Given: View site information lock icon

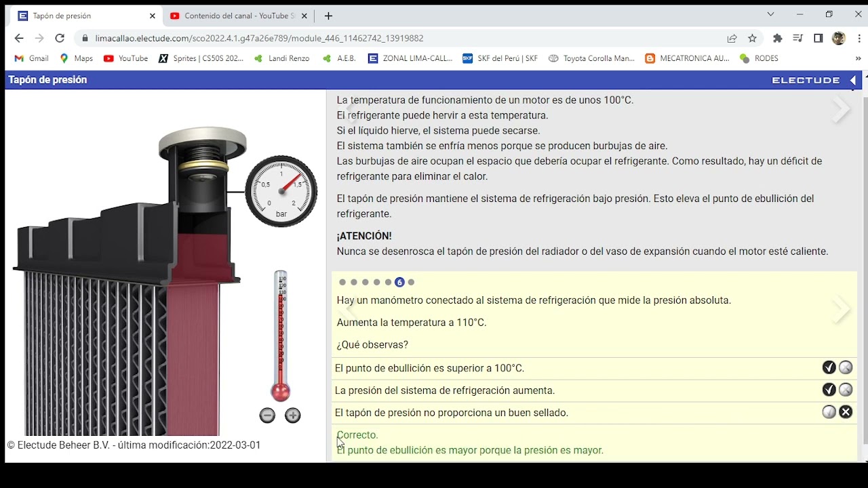Looking at the screenshot, I should click(x=85, y=39).
